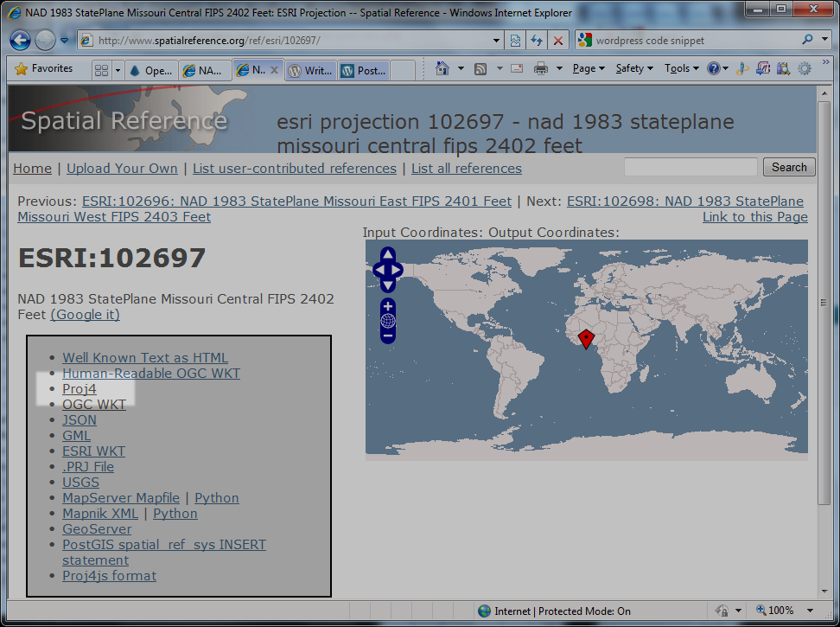Click the Refresh page icon
The image size is (840, 627).
(537, 40)
